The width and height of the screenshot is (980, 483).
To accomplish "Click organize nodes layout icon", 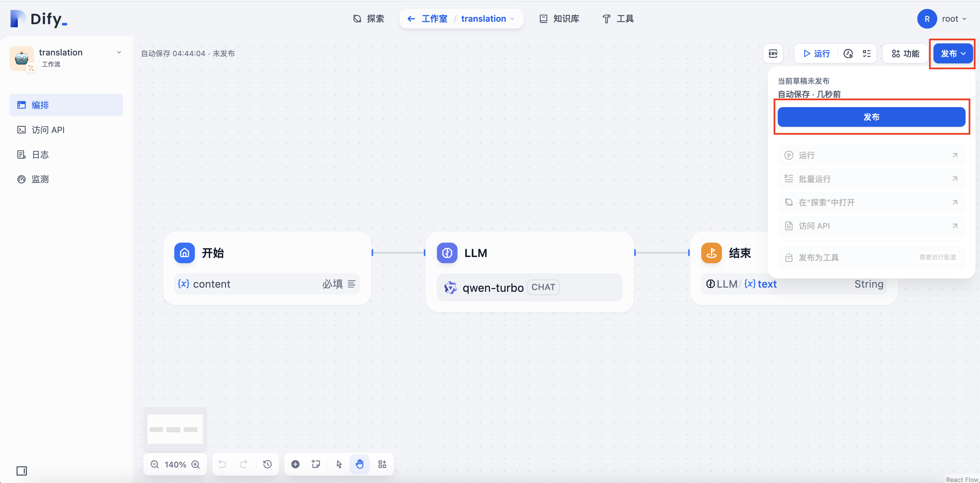I will click(x=382, y=464).
